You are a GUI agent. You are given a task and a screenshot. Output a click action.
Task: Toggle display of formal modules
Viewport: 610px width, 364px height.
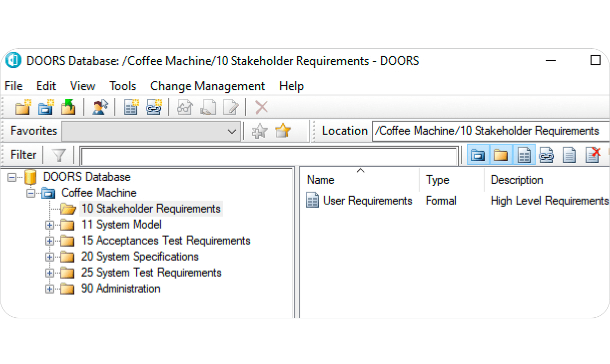pos(524,155)
